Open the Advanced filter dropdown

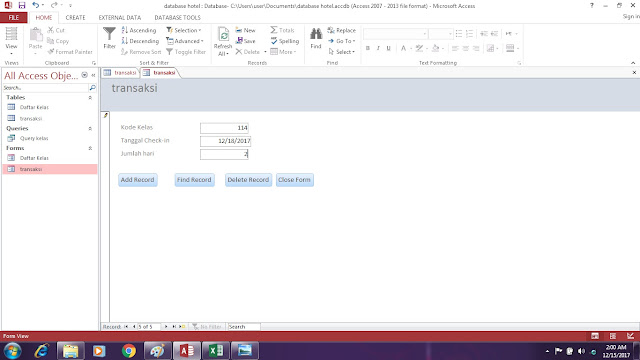click(184, 41)
